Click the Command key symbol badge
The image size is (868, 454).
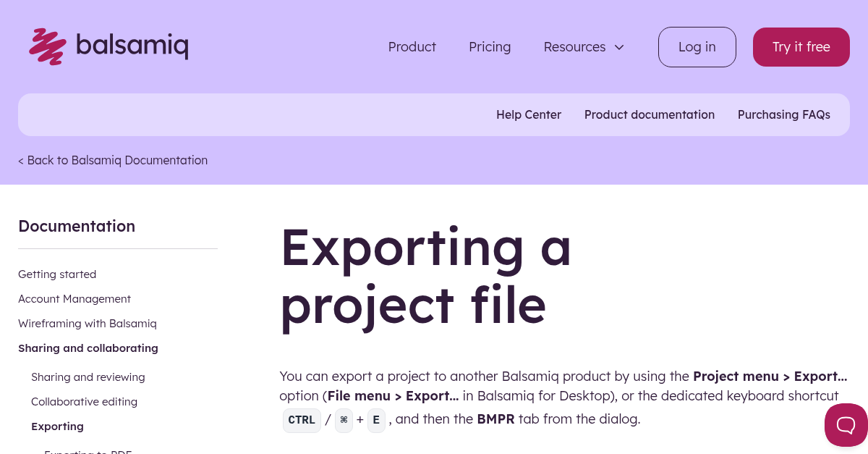pos(344,420)
